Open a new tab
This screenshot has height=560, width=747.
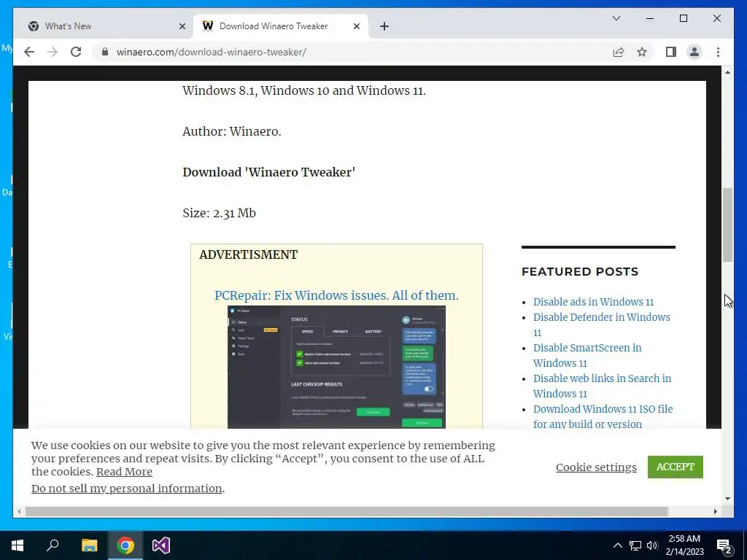click(x=384, y=26)
